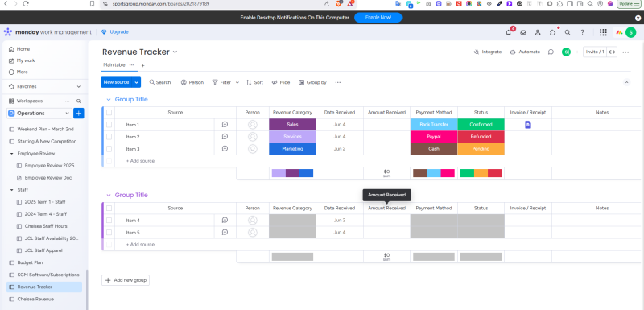Click the Enable Now! button
The height and width of the screenshot is (310, 644).
coord(378,18)
